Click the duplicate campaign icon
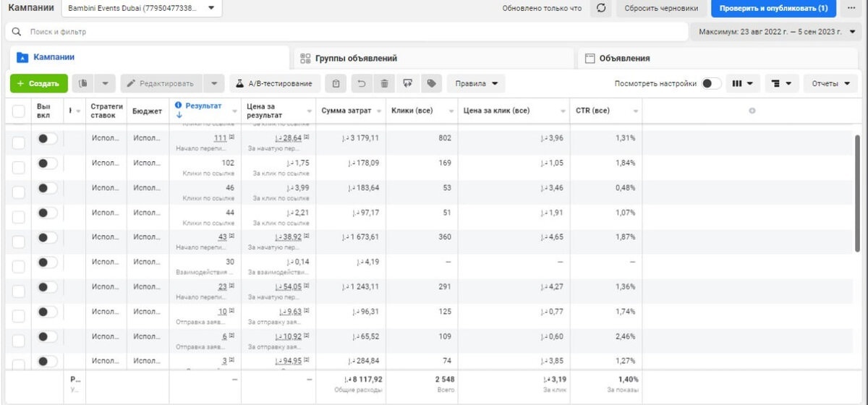This screenshot has width=868, height=405. [x=83, y=84]
